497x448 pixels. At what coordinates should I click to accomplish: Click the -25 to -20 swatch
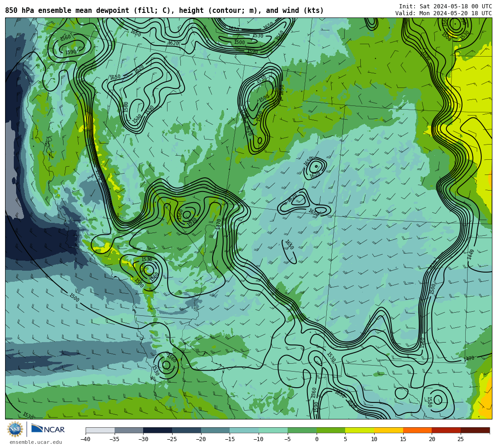pyautogui.click(x=187, y=430)
